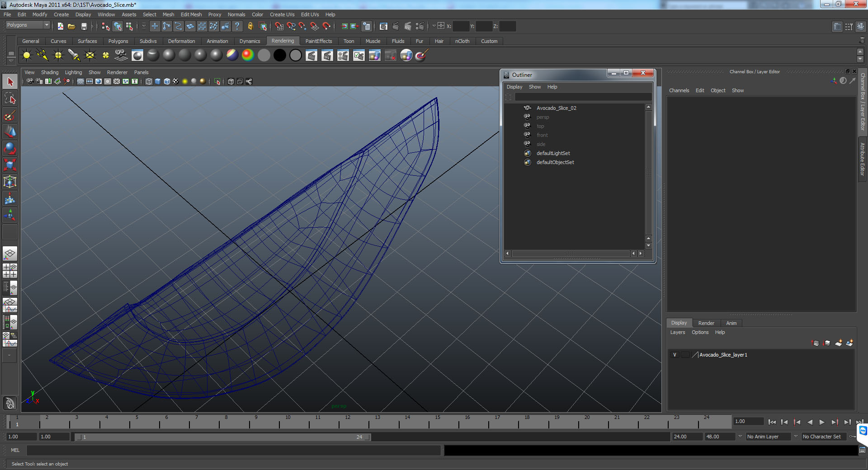Open Channels menu in Channel Box
The image size is (868, 470).
(x=679, y=90)
